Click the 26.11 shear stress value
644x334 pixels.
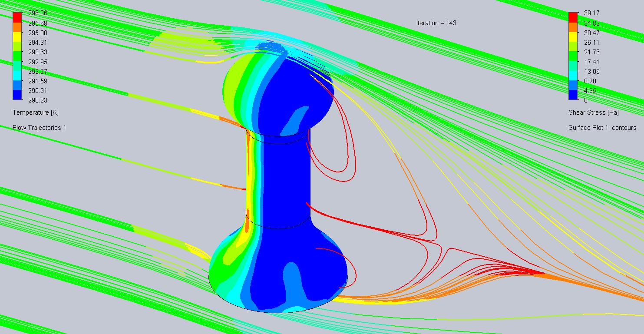591,43
